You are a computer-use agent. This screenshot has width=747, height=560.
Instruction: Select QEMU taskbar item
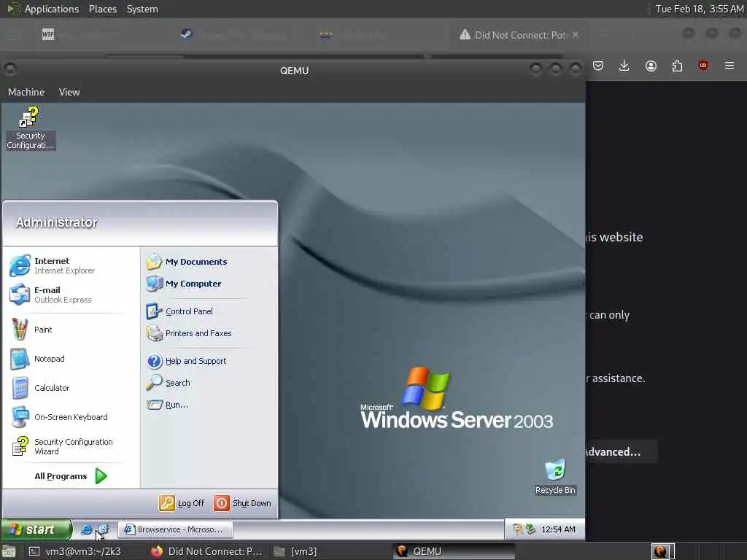[x=454, y=551]
